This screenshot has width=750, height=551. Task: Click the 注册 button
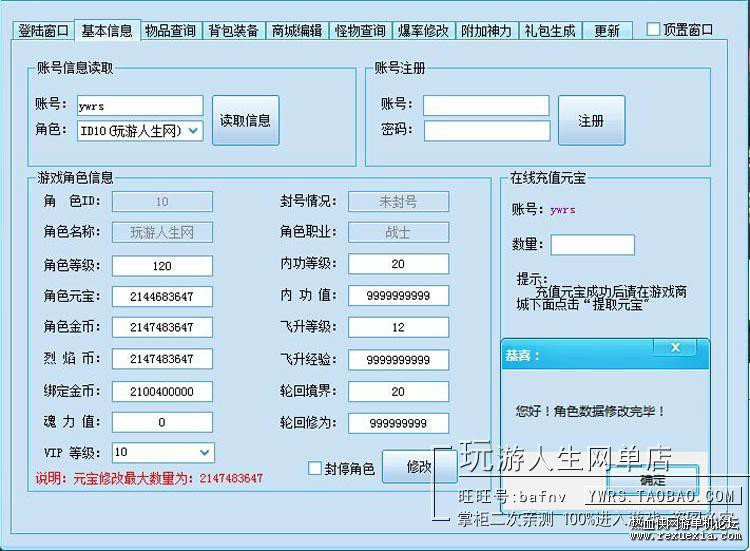(591, 121)
